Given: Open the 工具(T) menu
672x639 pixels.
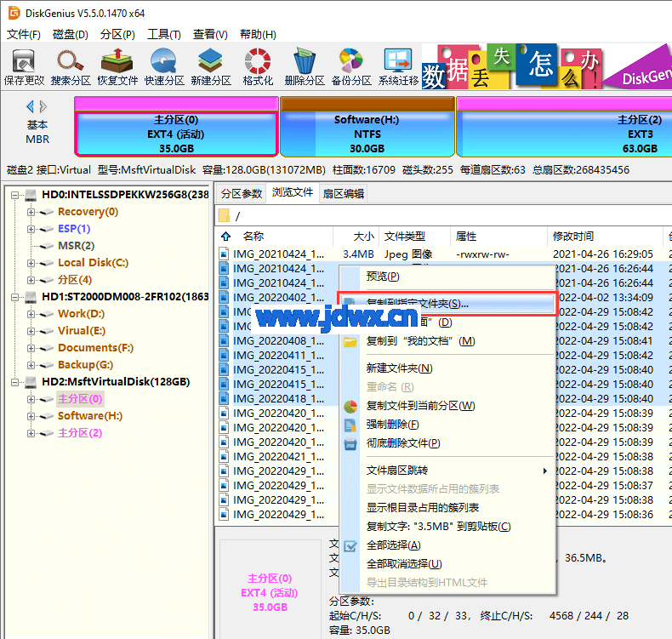Looking at the screenshot, I should [164, 34].
